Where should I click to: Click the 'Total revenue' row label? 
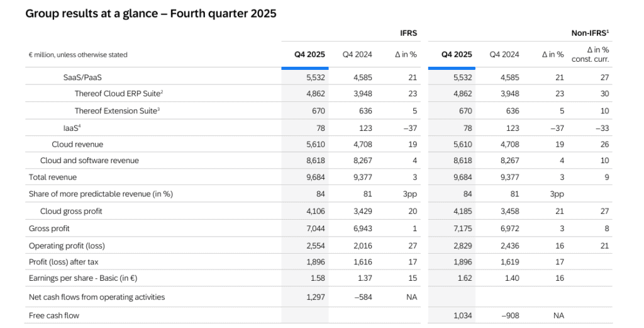[x=53, y=178]
